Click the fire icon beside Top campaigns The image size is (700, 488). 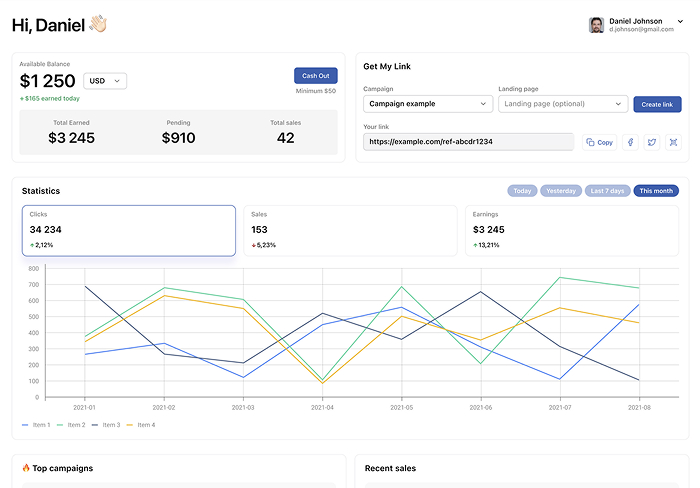(x=26, y=467)
